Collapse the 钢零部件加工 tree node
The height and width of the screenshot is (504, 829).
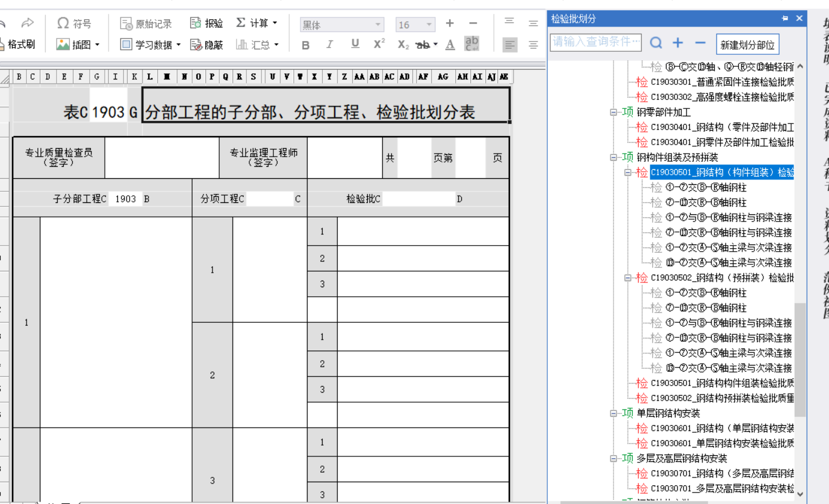click(613, 112)
